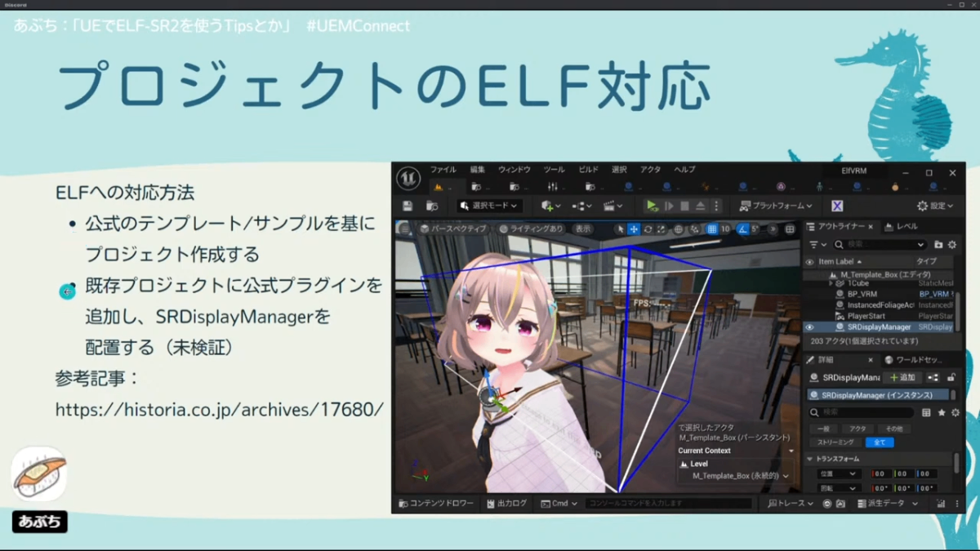This screenshot has height=551, width=980.
Task: Click grid snap value 10
Action: (x=725, y=229)
